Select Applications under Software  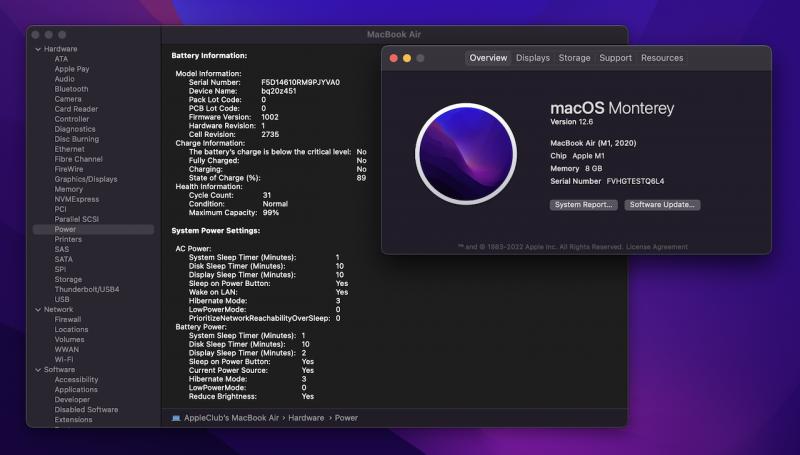pos(76,390)
